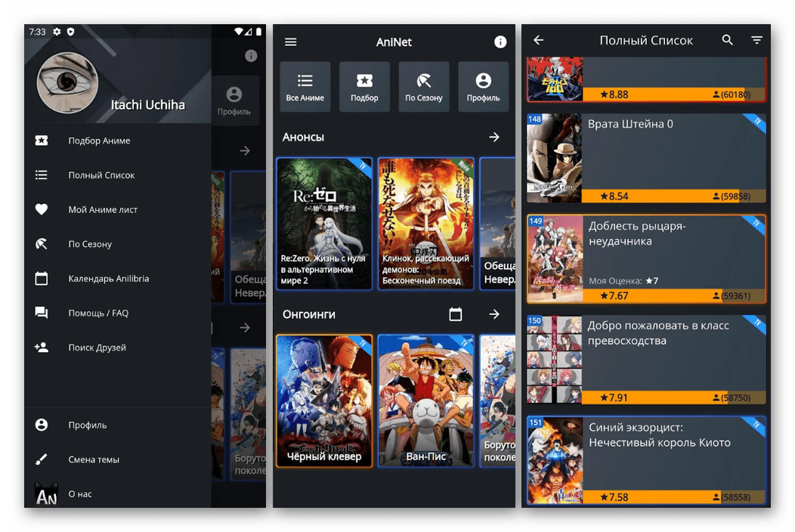Open the filter icon in Полный Список header

tap(756, 40)
